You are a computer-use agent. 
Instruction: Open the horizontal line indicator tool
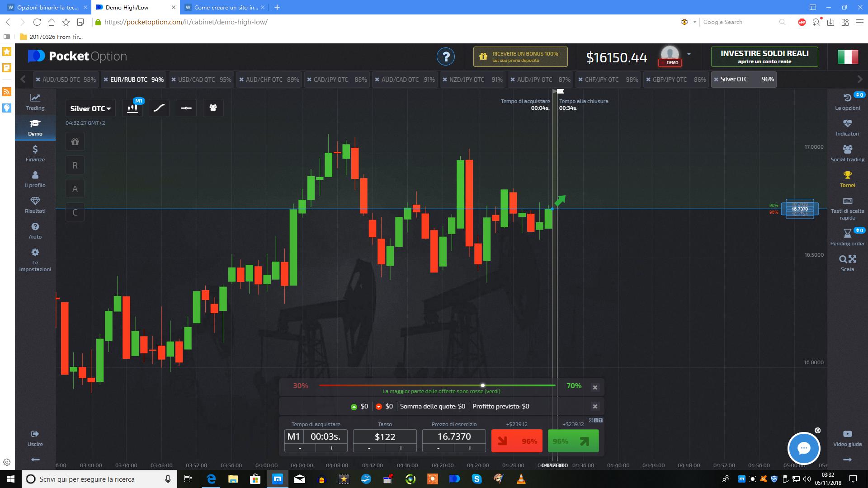pos(186,108)
